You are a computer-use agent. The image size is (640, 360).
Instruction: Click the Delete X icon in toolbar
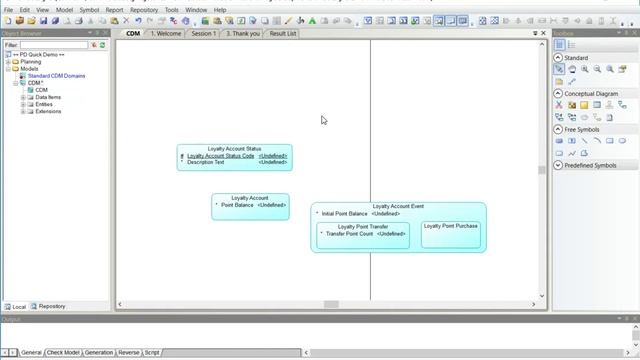126,21
